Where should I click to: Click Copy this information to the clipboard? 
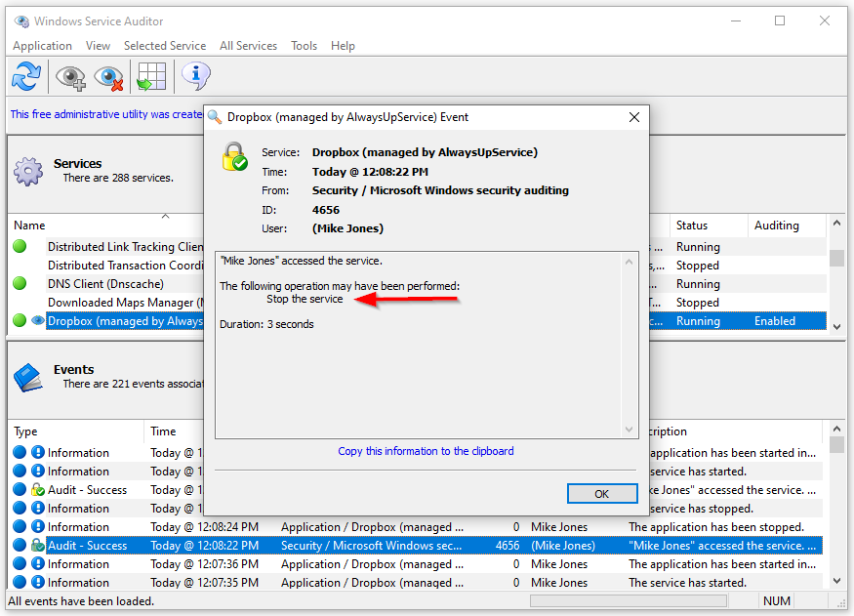[426, 451]
